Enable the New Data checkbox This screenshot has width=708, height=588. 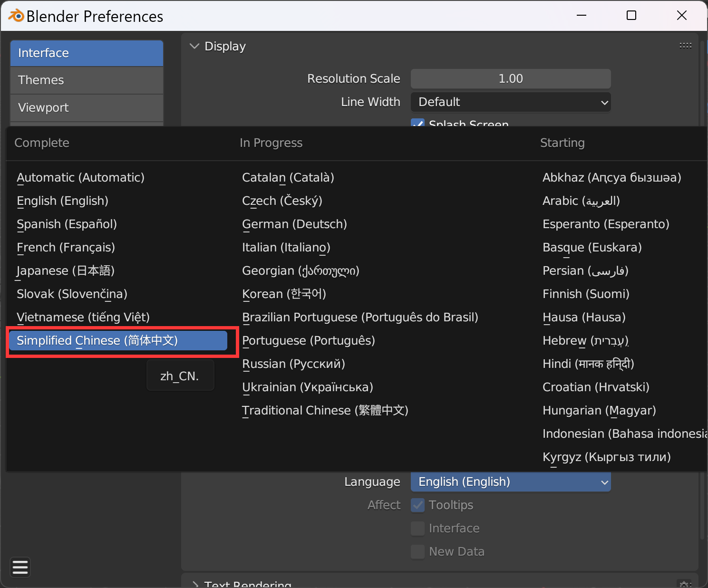tap(418, 551)
